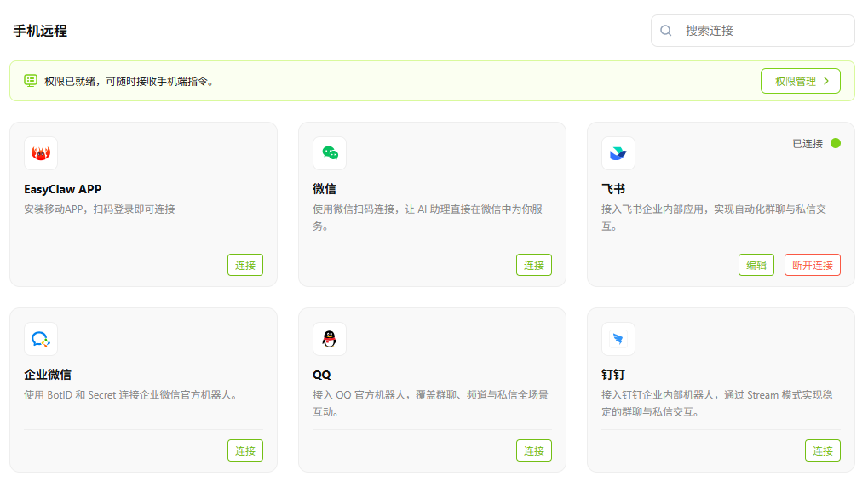Click the QQ card title
868x499 pixels.
(322, 375)
